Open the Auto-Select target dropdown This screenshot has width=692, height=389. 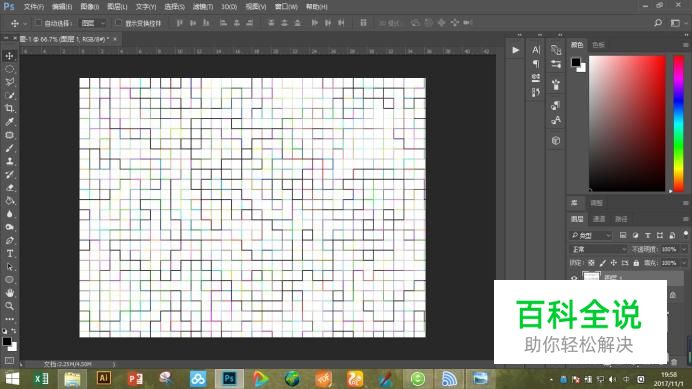pyautogui.click(x=93, y=23)
